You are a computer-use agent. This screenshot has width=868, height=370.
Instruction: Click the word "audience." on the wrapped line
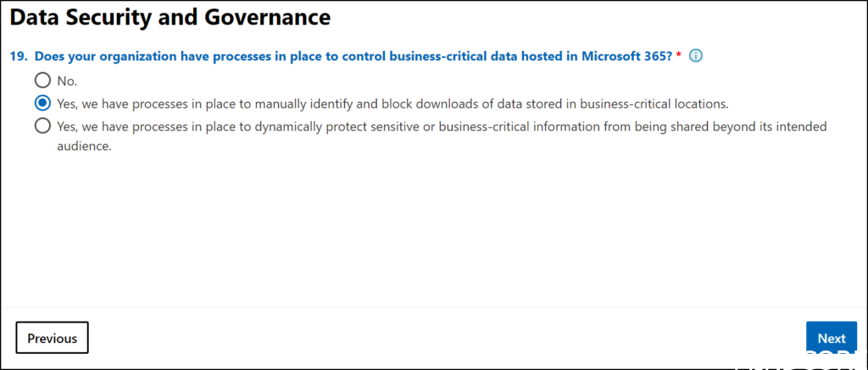click(x=85, y=145)
